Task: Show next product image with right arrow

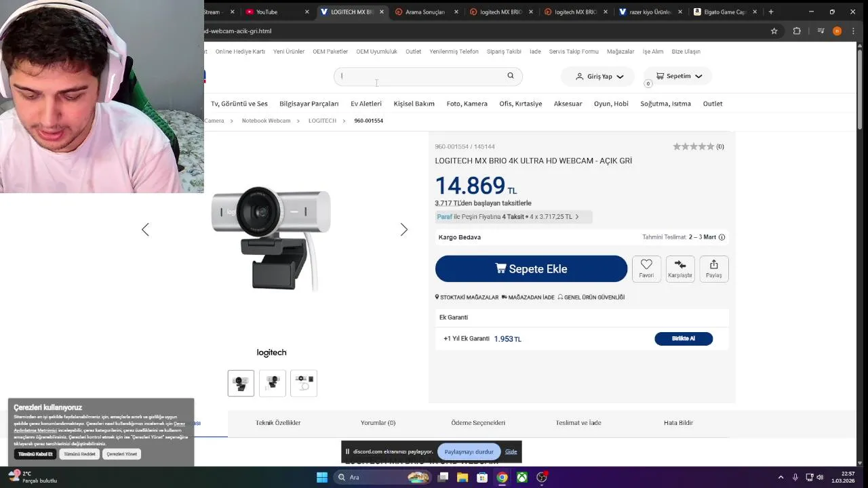Action: tap(404, 230)
